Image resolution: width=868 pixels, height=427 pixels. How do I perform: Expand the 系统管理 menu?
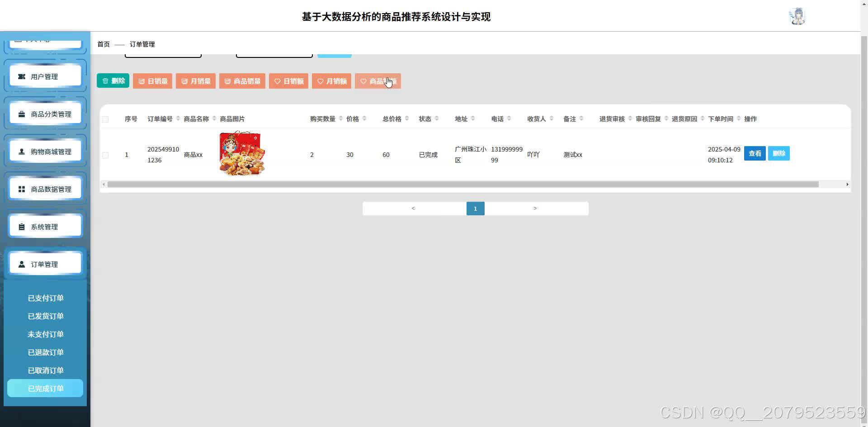click(x=45, y=227)
